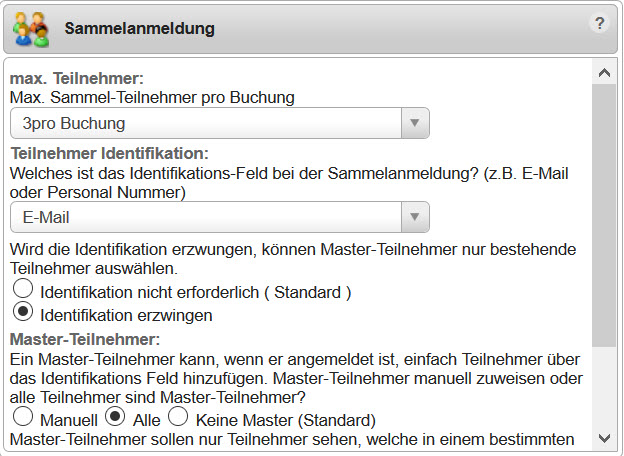
Task: Open help via the question mark icon
Action: click(x=600, y=24)
